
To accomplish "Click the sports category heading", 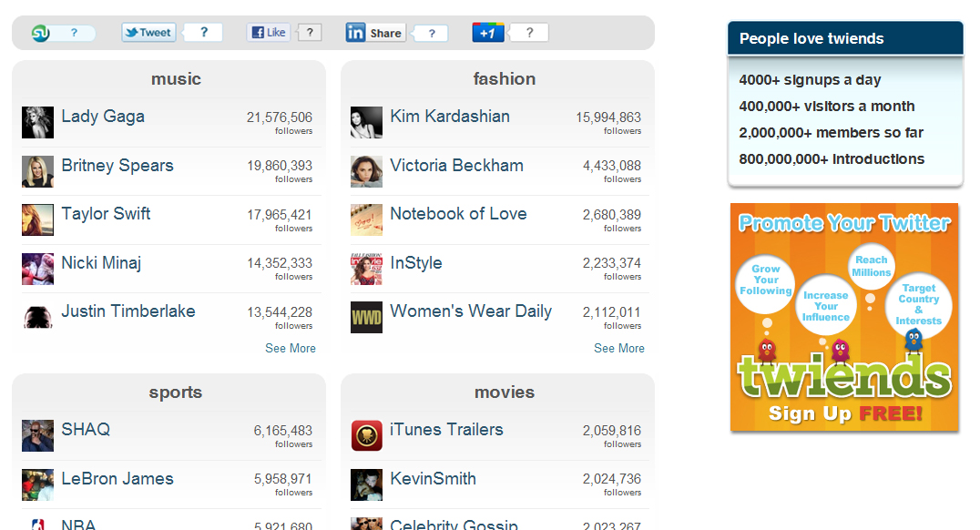I will tap(176, 392).
